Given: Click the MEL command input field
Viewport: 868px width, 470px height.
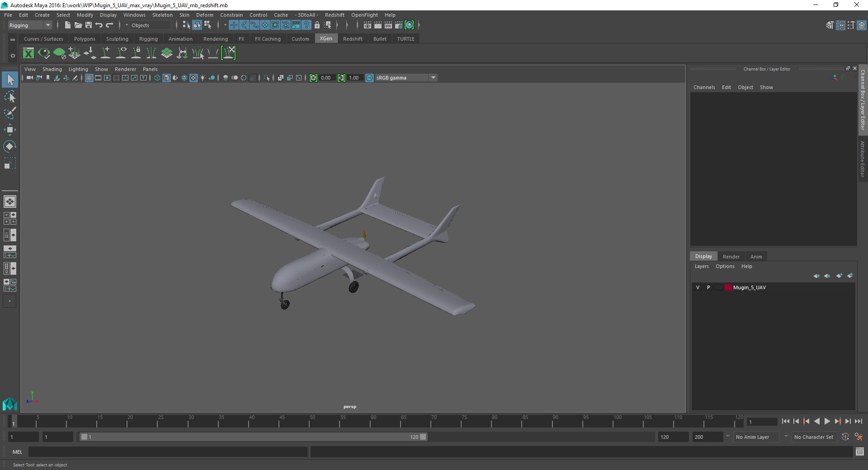Looking at the screenshot, I should point(168,451).
